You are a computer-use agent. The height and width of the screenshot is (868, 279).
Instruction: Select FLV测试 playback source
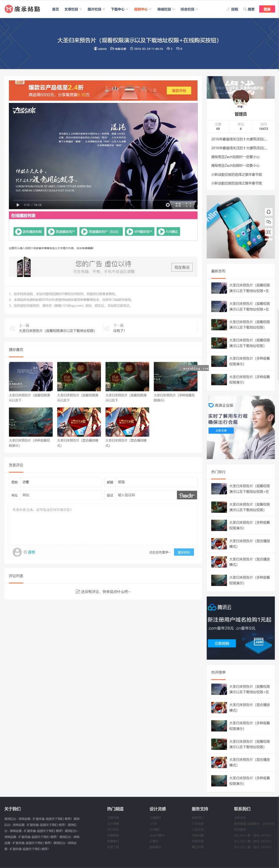click(x=168, y=231)
